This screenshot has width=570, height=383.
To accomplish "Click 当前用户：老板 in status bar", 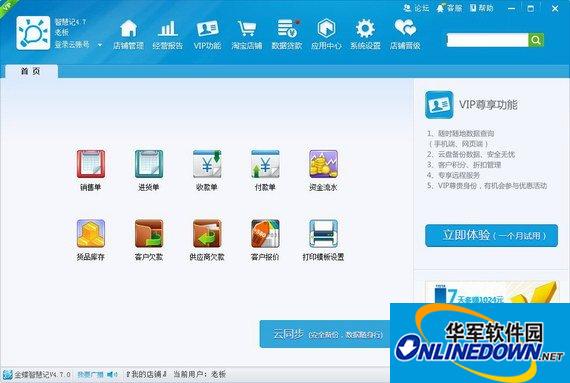I will [200, 374].
